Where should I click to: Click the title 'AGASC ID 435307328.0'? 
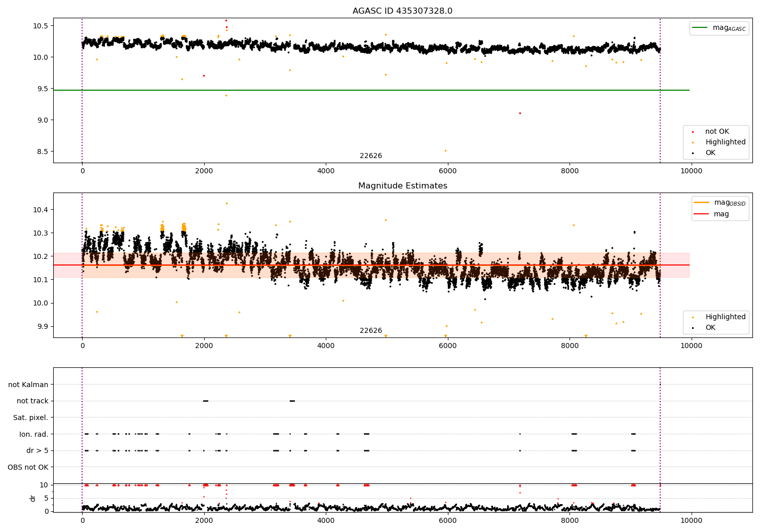coord(402,11)
